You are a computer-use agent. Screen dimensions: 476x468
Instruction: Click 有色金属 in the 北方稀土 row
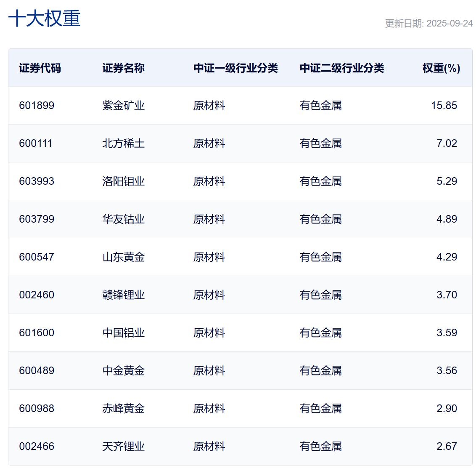[x=320, y=143]
